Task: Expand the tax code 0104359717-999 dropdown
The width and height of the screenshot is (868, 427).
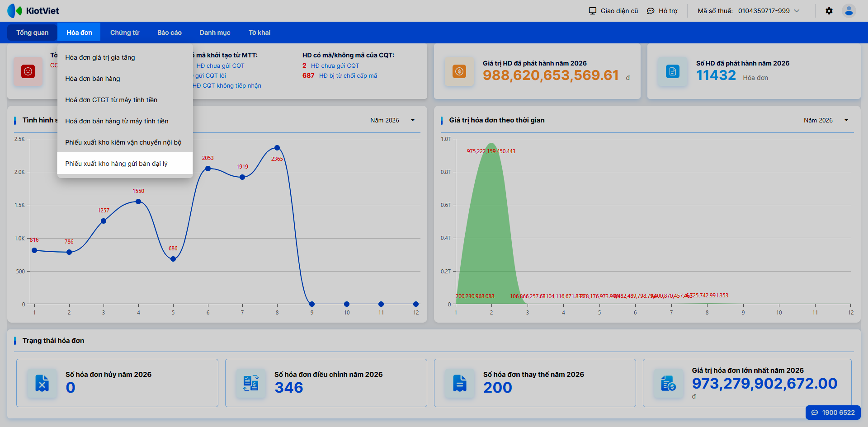Action: pos(748,11)
